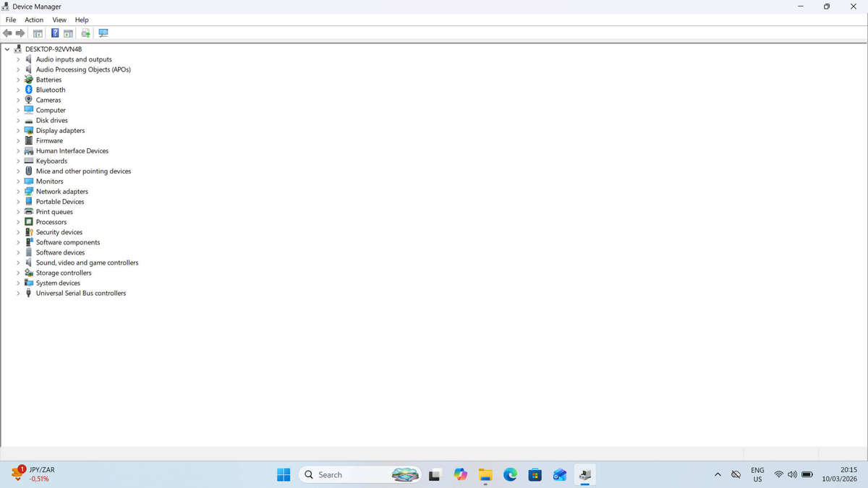Expand the Display adapters node
This screenshot has height=488, width=868.
pos(18,131)
